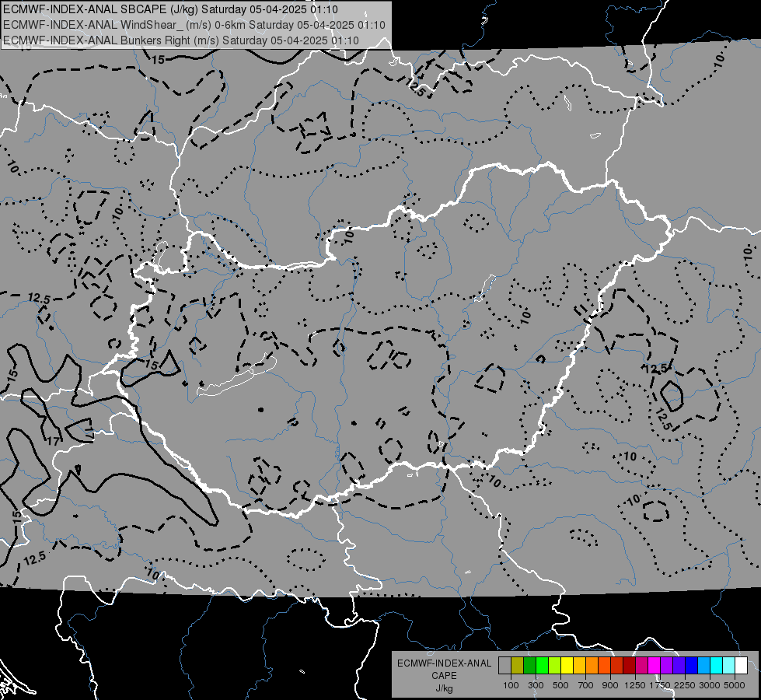Click the CAPE label in legend
Viewport: 761px width, 700px height.
point(444,676)
